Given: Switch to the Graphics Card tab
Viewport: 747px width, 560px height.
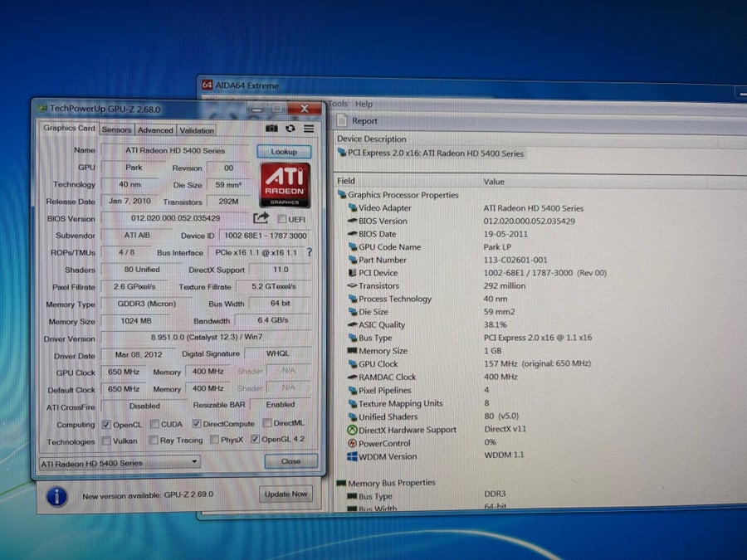Looking at the screenshot, I should pos(69,128).
